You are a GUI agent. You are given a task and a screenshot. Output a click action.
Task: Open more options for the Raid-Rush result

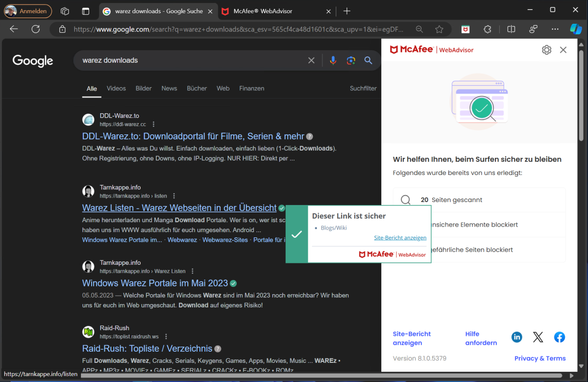(166, 337)
